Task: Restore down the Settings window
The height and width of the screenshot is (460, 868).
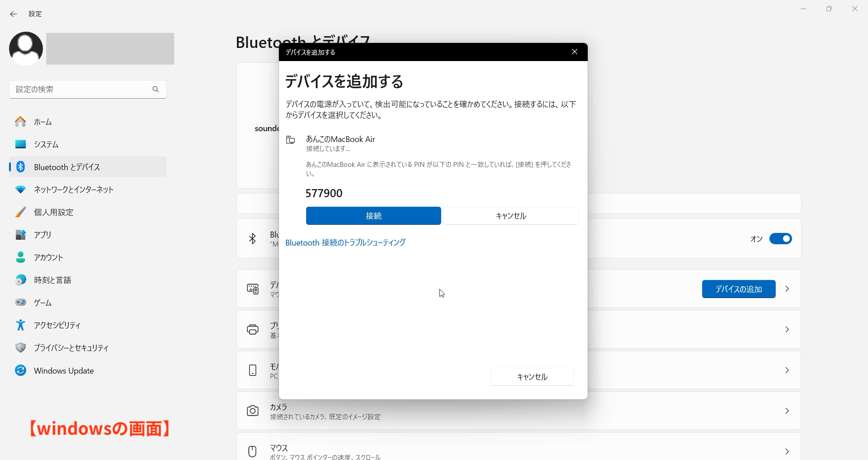Action: [x=829, y=9]
